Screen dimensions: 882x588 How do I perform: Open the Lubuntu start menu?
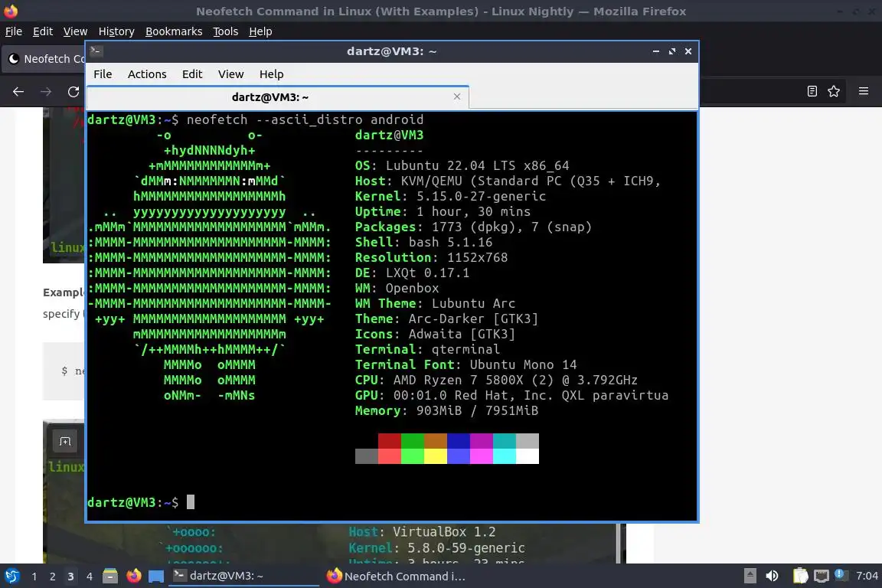point(11,577)
